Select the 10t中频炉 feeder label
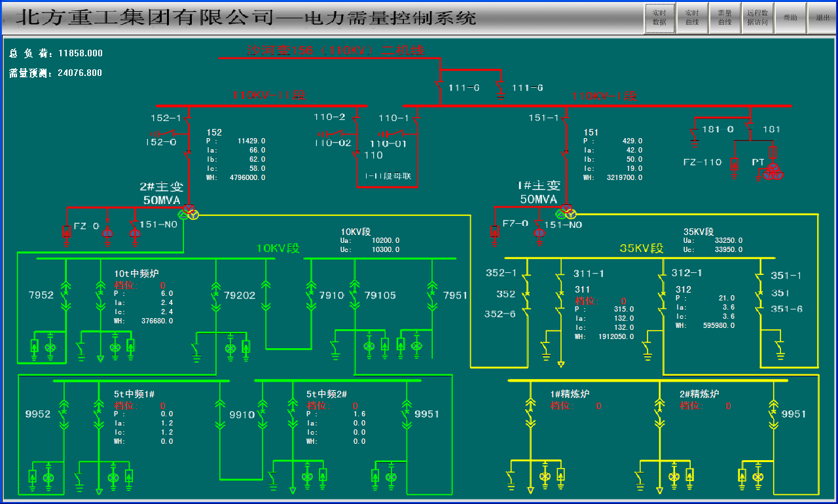This screenshot has width=838, height=504. (137, 274)
